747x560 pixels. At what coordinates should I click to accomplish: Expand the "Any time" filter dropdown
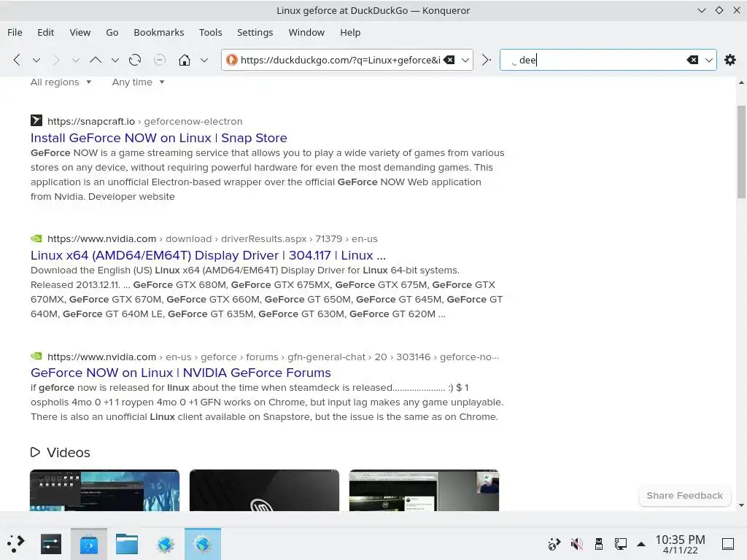(x=138, y=82)
